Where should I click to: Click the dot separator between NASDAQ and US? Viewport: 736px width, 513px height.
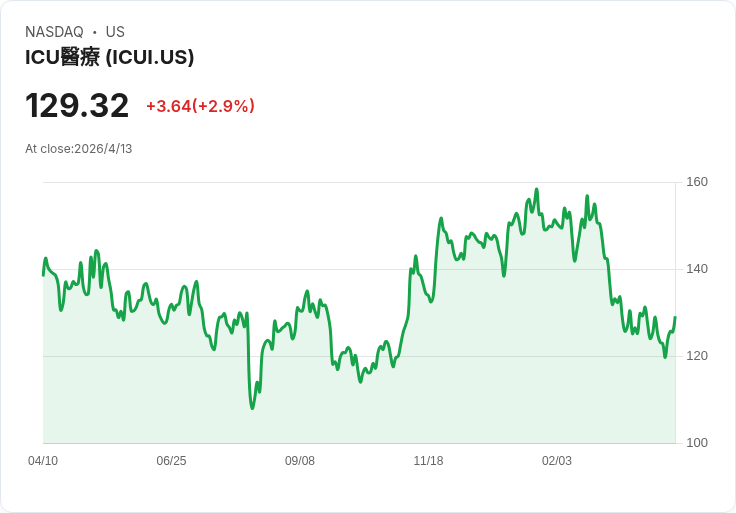95,32
